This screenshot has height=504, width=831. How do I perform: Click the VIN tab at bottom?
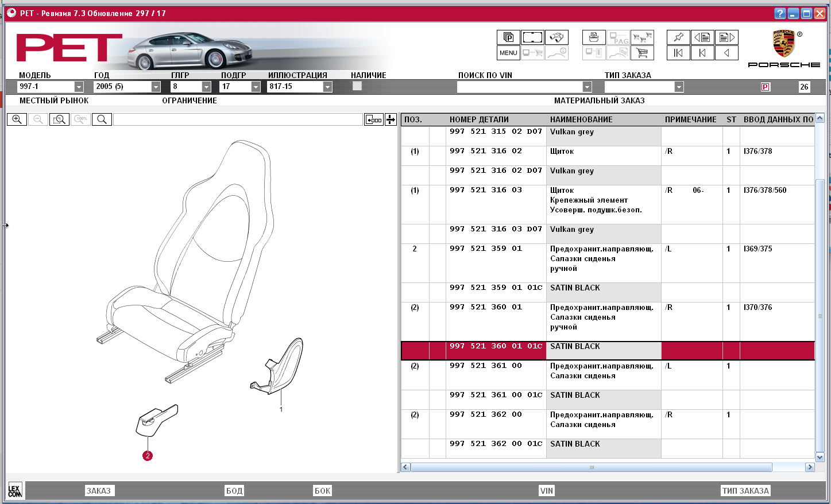tap(547, 491)
